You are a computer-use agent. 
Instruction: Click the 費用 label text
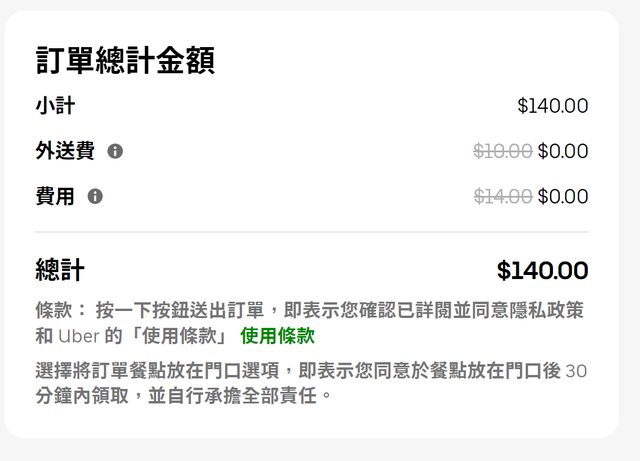coord(55,197)
